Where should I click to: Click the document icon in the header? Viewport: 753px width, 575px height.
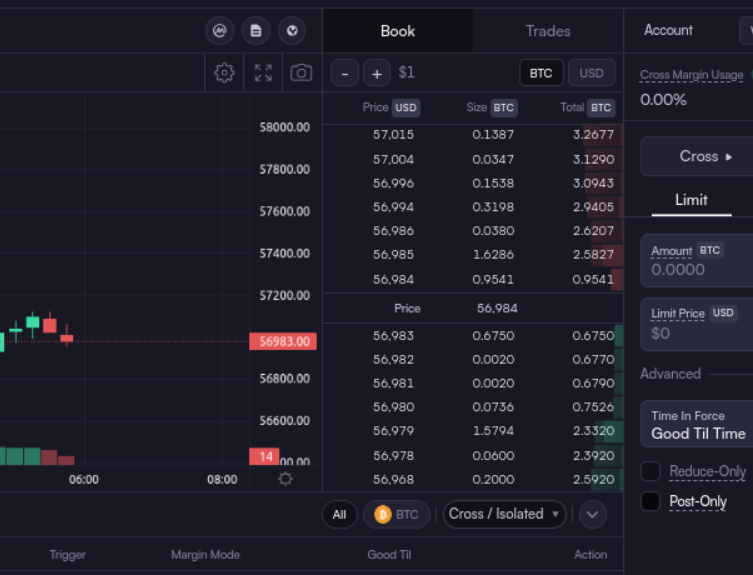tap(256, 31)
